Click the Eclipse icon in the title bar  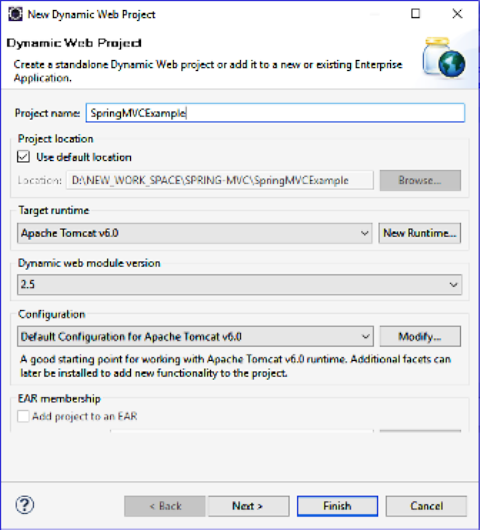pos(15,14)
